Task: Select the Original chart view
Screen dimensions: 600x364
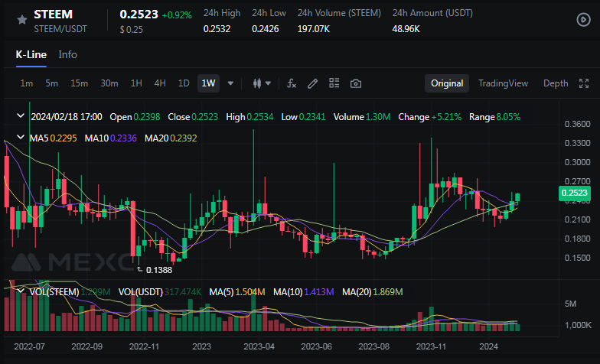Action: coord(447,83)
